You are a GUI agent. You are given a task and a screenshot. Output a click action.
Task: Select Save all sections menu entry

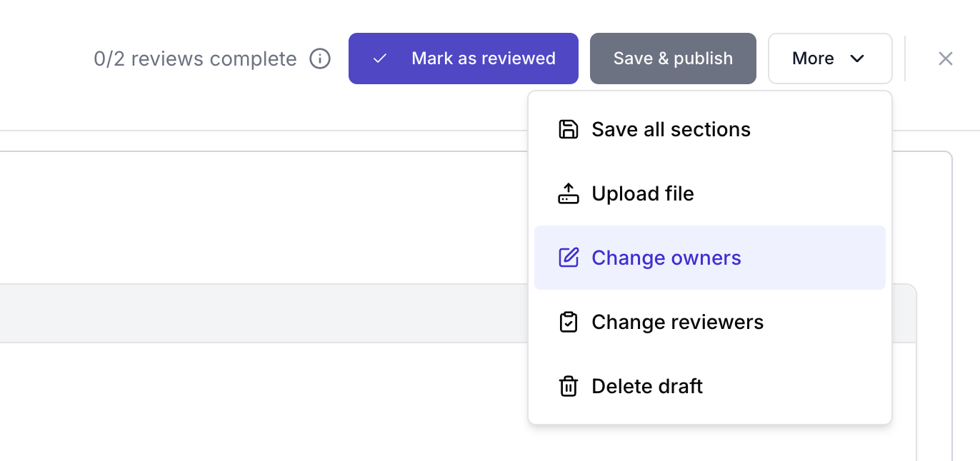[710, 129]
